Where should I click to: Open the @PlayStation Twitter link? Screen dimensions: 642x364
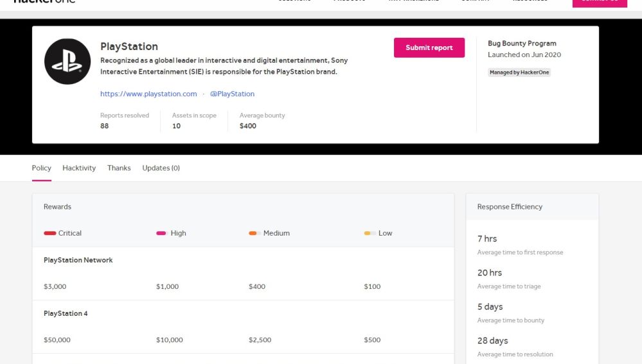click(232, 94)
